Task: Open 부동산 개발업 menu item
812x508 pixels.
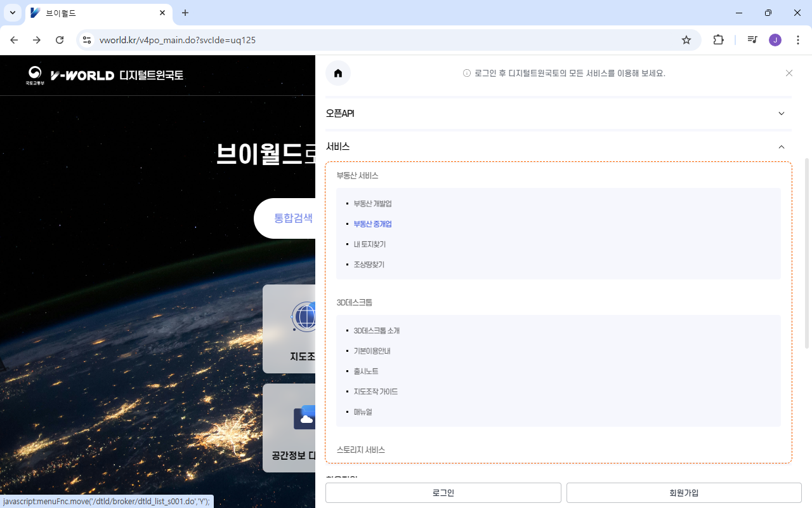Action: [372, 204]
